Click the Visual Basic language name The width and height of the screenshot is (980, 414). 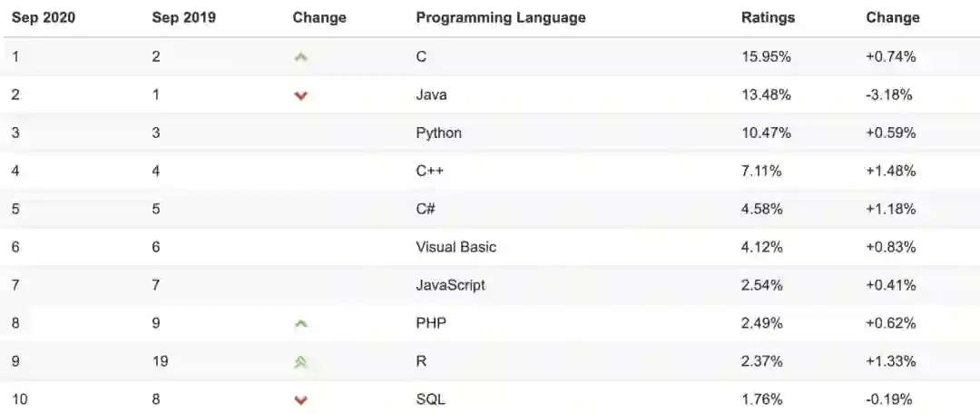[x=456, y=247]
